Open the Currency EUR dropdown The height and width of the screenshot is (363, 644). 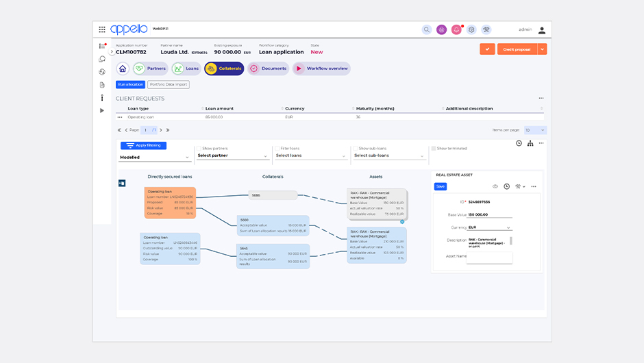click(x=489, y=227)
